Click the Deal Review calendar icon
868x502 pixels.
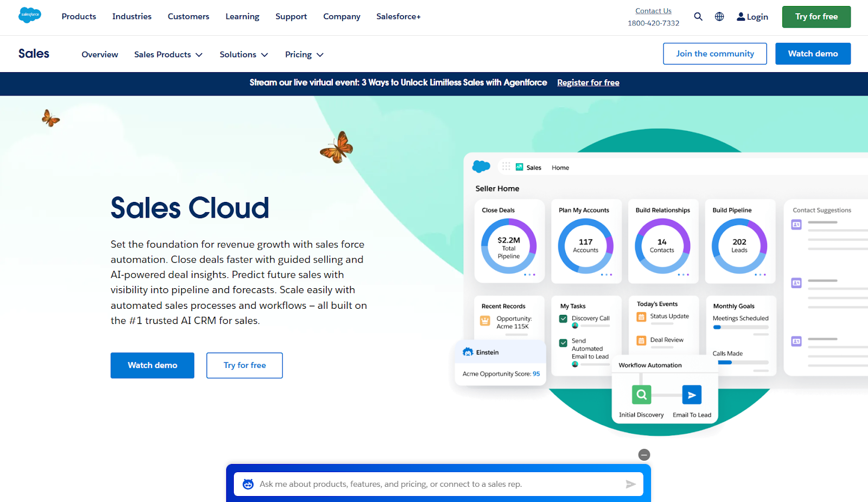[641, 341]
